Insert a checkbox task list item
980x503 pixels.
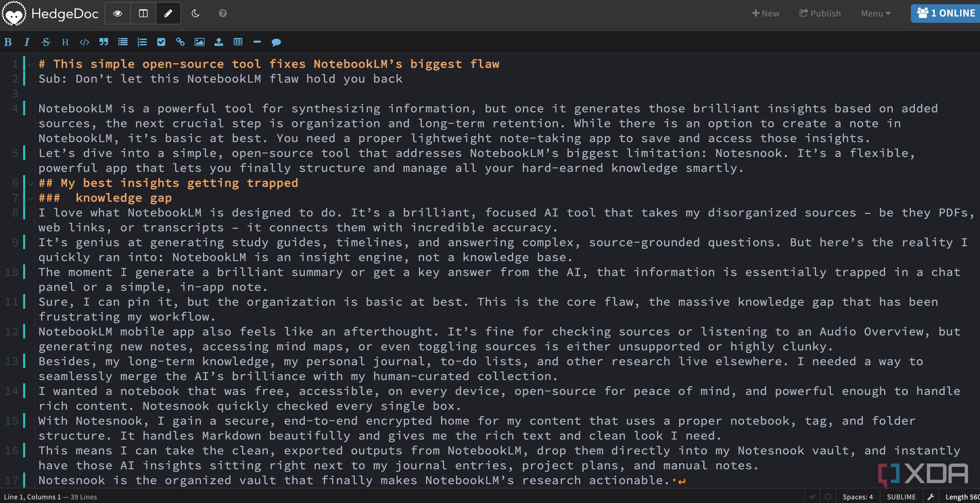point(161,42)
